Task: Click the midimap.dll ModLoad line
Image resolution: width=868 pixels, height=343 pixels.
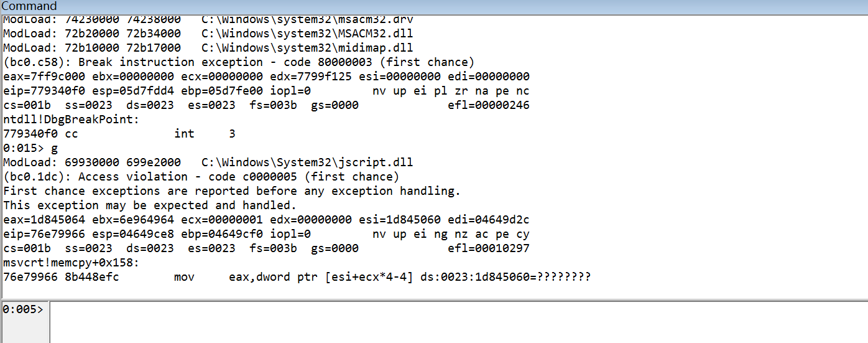Action: coord(208,48)
